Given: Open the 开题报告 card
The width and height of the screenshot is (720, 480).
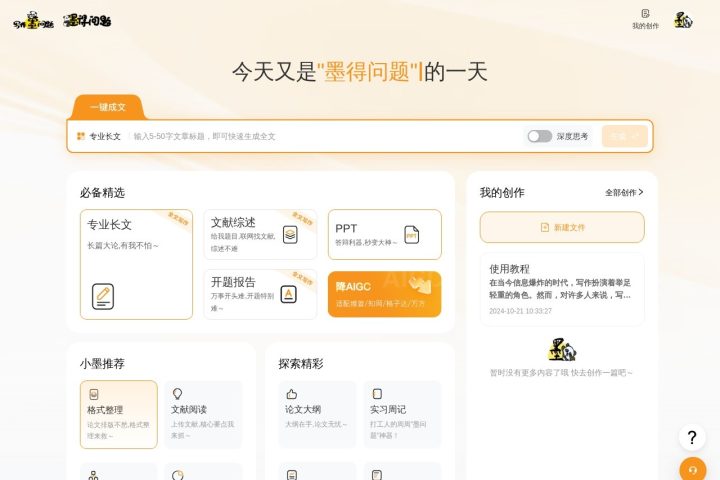Looking at the screenshot, I should point(260,294).
